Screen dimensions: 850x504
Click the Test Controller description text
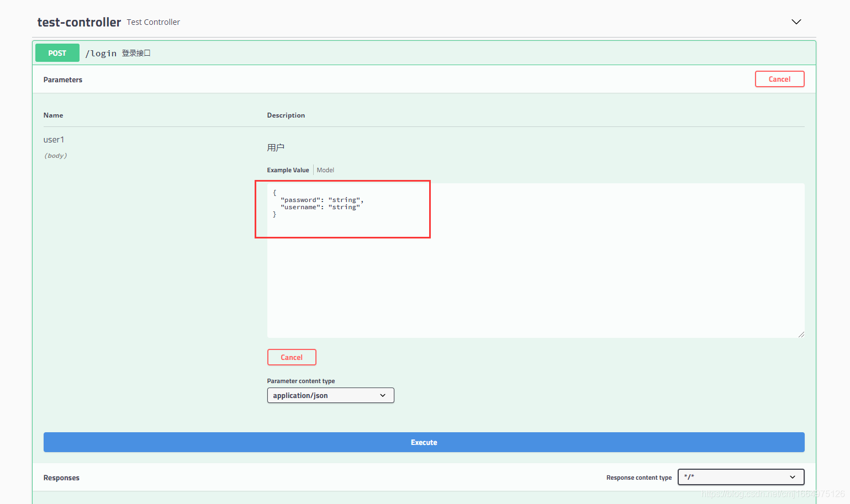click(153, 22)
